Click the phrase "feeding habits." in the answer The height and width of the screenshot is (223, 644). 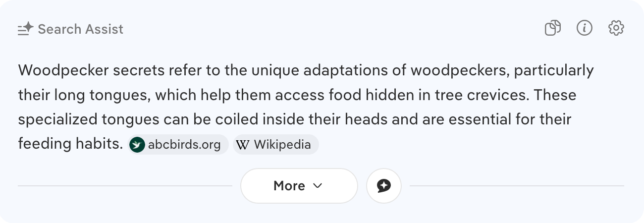point(70,144)
